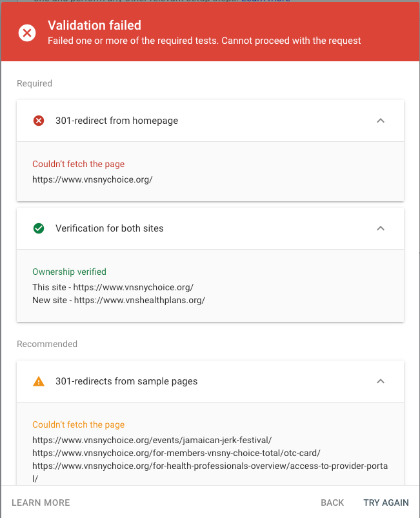
Task: Select the Verification for both sites title
Action: (x=110, y=228)
